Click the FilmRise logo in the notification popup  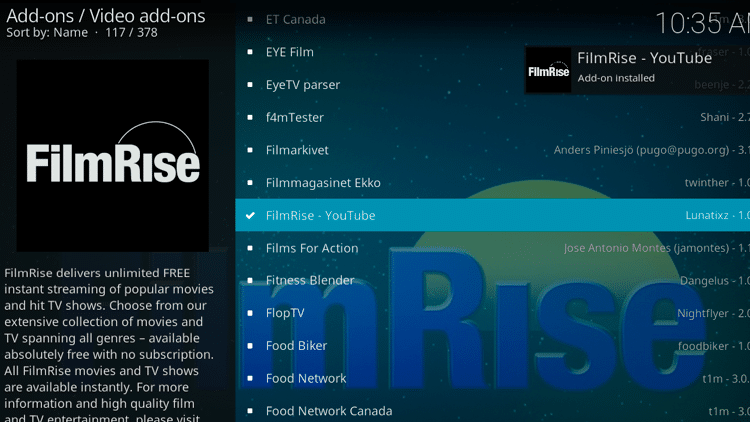548,68
